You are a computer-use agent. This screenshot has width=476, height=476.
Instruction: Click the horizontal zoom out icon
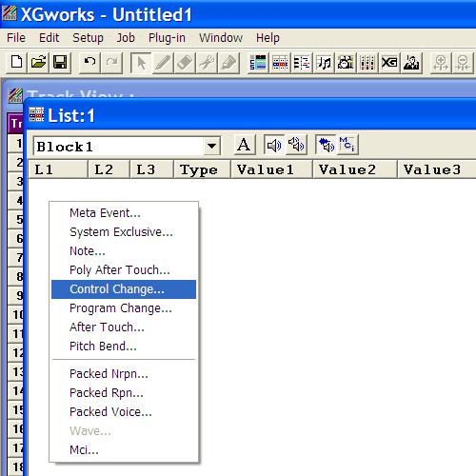click(x=463, y=62)
